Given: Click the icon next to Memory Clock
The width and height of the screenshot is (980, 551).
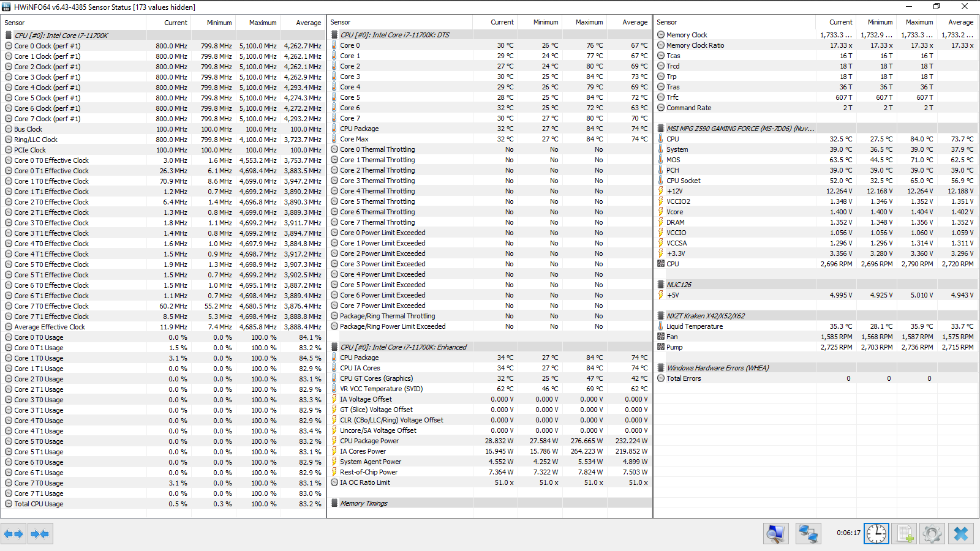Looking at the screenshot, I should [x=661, y=35].
